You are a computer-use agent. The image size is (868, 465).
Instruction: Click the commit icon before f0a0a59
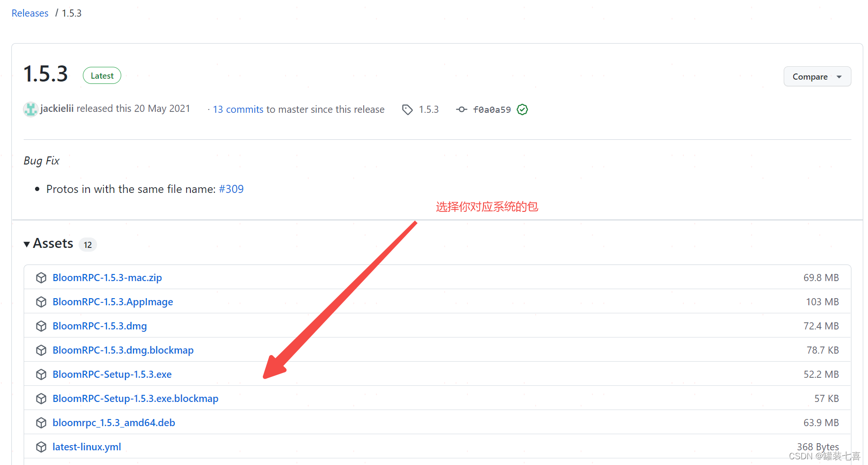(x=461, y=109)
